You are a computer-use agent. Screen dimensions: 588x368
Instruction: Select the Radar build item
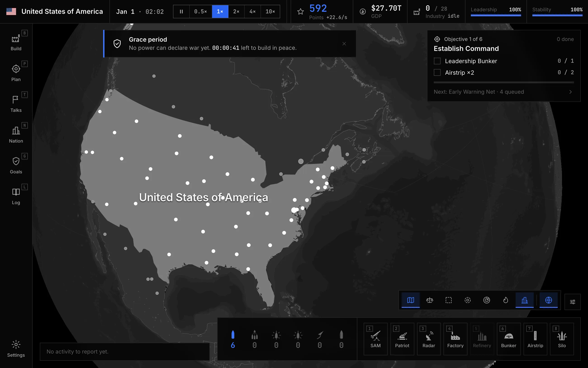429,339
